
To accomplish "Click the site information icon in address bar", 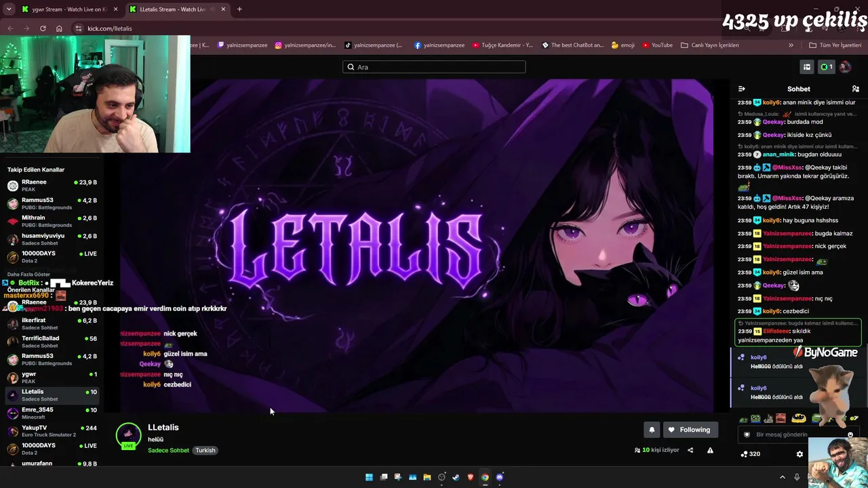I will pyautogui.click(x=79, y=28).
